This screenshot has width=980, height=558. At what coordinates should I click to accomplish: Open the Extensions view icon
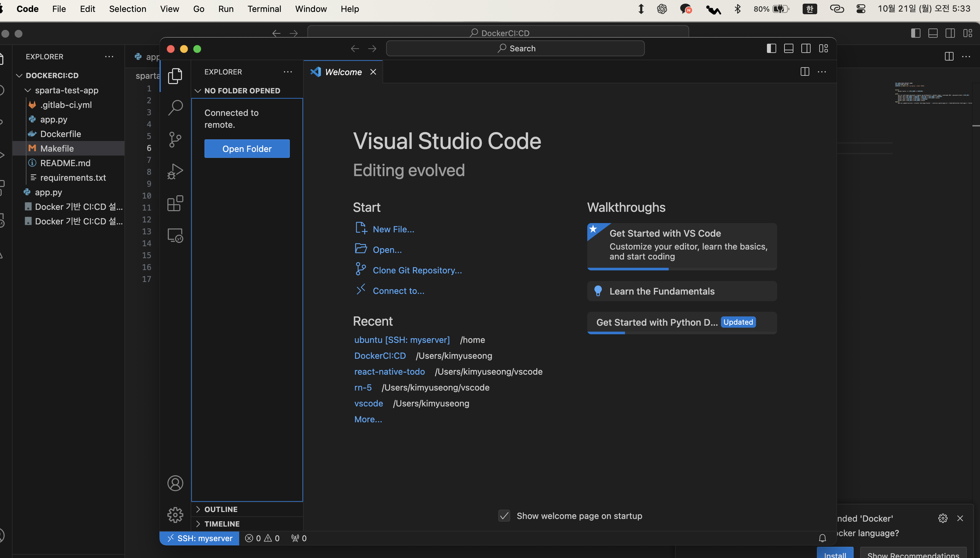(175, 203)
